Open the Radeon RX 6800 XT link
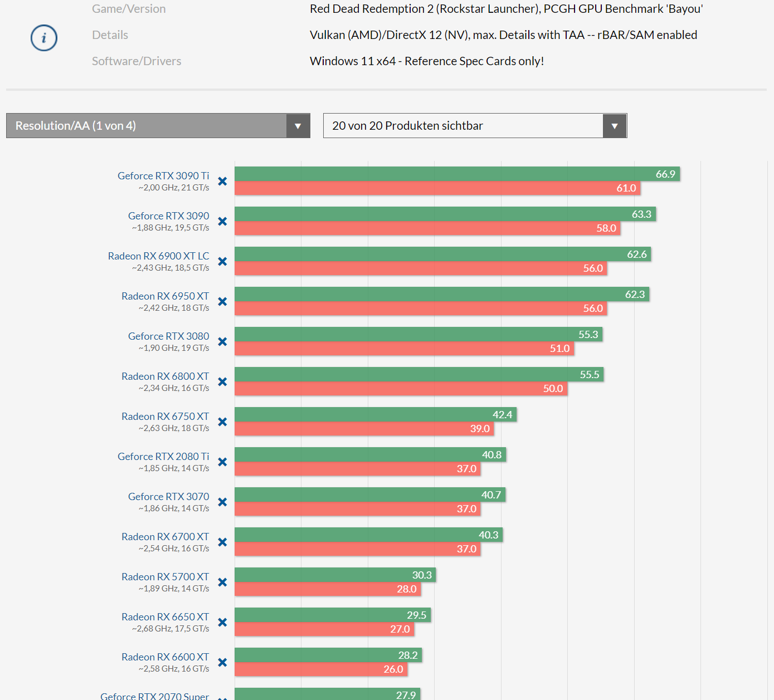Screen dimensions: 774x700 click(165, 376)
